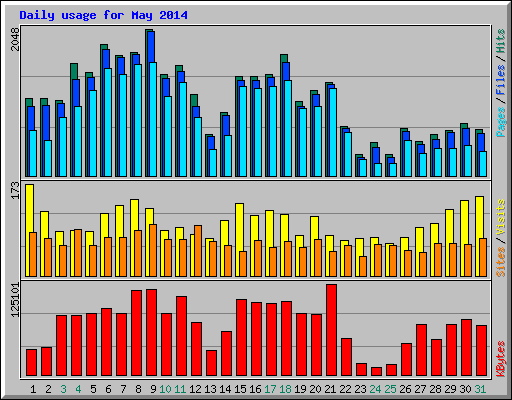Click the KBytes legend label

pyautogui.click(x=501, y=359)
